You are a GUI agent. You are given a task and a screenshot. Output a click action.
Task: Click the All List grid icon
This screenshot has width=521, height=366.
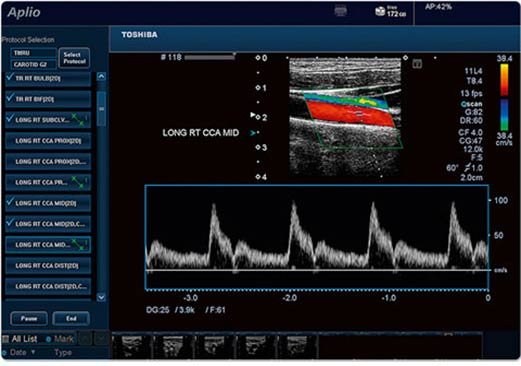(6, 339)
